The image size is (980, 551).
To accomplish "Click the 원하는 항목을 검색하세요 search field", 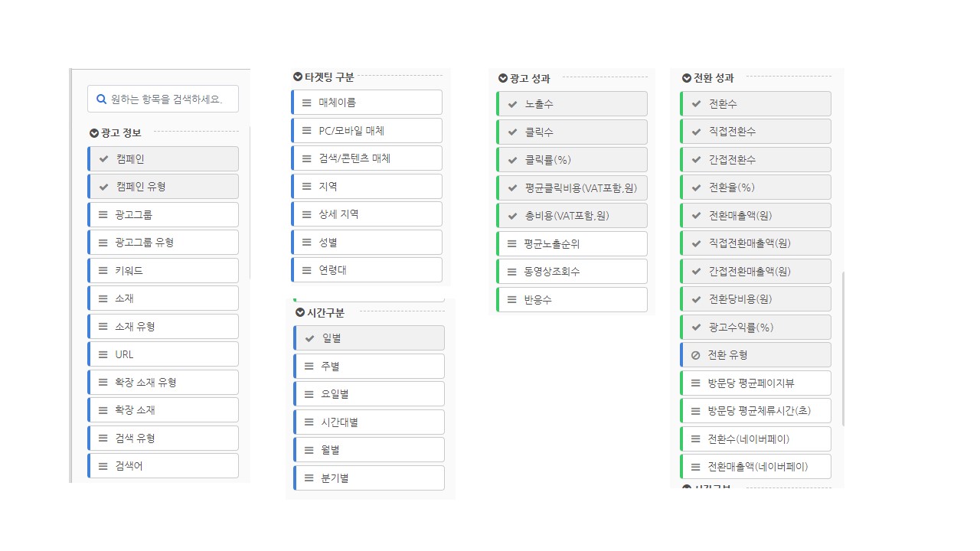I will [x=163, y=99].
